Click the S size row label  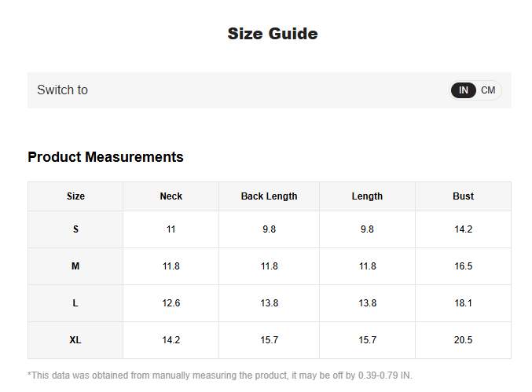[75, 229]
